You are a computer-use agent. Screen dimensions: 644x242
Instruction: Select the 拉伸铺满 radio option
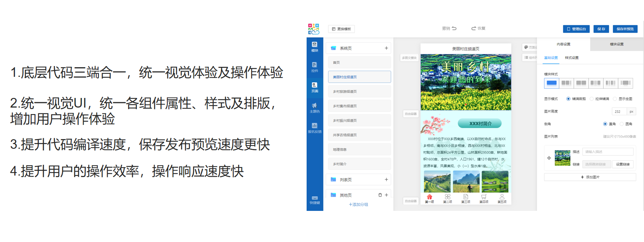click(x=592, y=99)
